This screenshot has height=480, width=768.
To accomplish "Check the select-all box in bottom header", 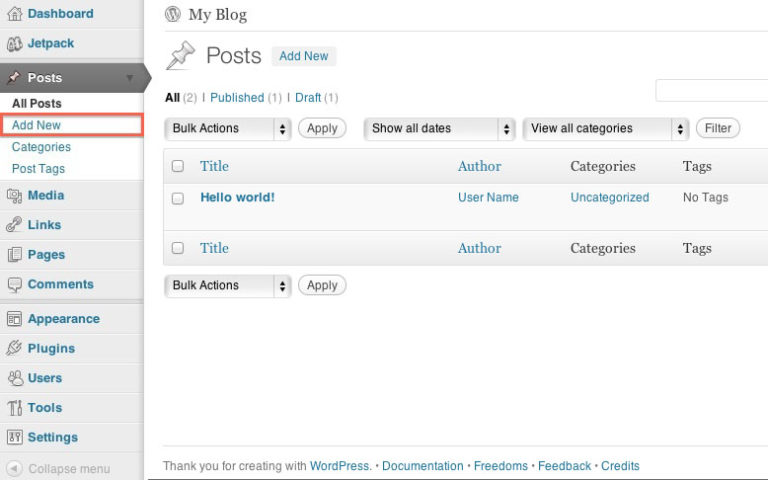I will pyautogui.click(x=178, y=248).
